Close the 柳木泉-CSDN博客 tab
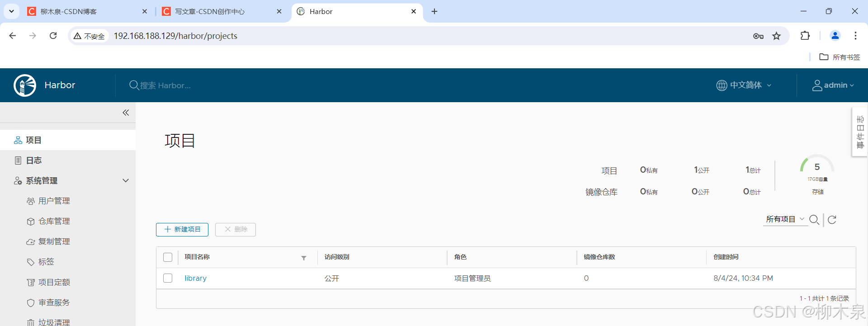The height and width of the screenshot is (326, 868). tap(145, 11)
